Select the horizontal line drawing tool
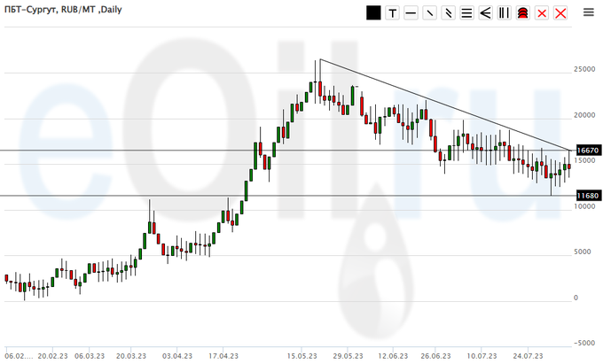The width and height of the screenshot is (603, 364). point(411,13)
